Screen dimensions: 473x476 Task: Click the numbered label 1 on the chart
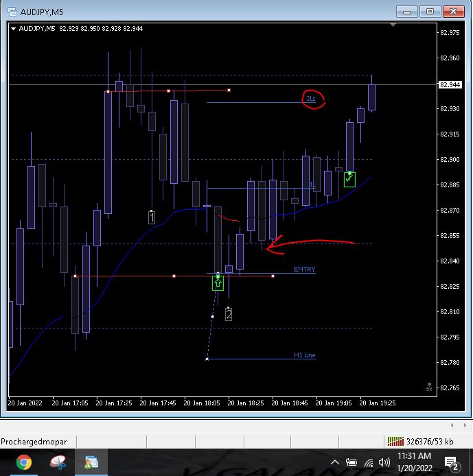(152, 217)
